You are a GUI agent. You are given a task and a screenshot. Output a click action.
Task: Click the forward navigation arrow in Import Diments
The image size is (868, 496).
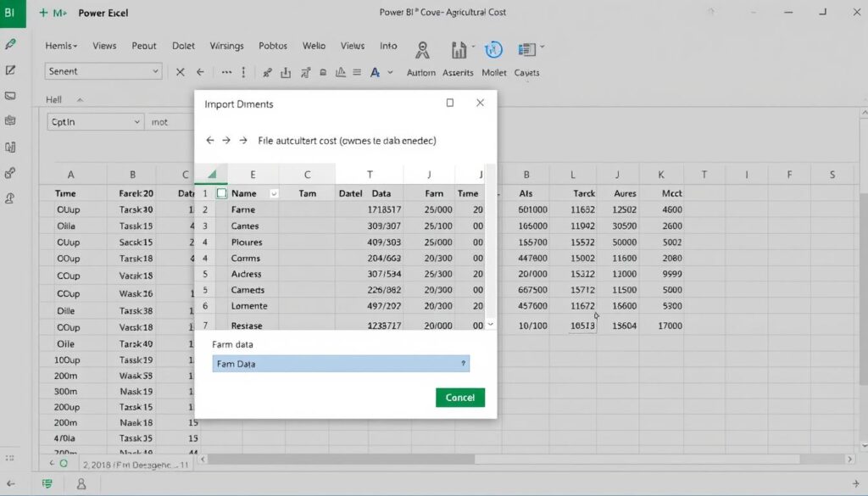[225, 141]
